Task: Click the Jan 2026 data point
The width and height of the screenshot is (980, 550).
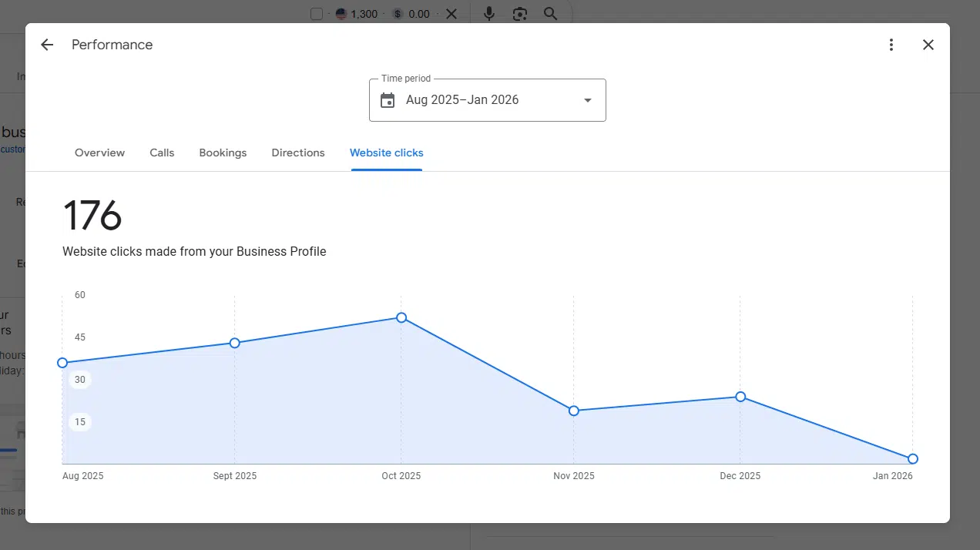Action: click(x=913, y=459)
